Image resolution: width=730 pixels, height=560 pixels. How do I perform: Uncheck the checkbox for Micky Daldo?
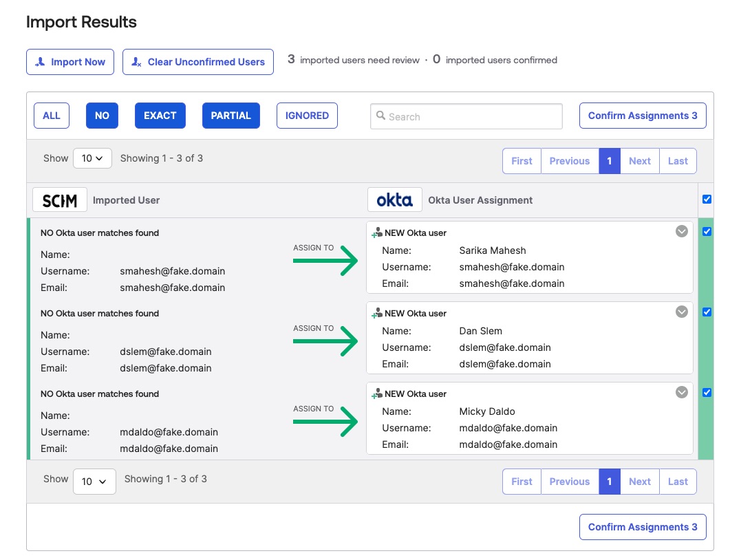[x=707, y=393]
